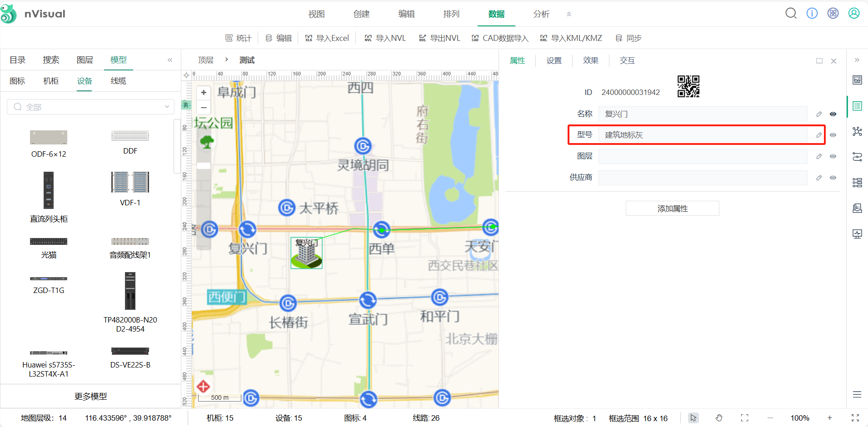Click 同步 in the toolbar

(x=628, y=38)
